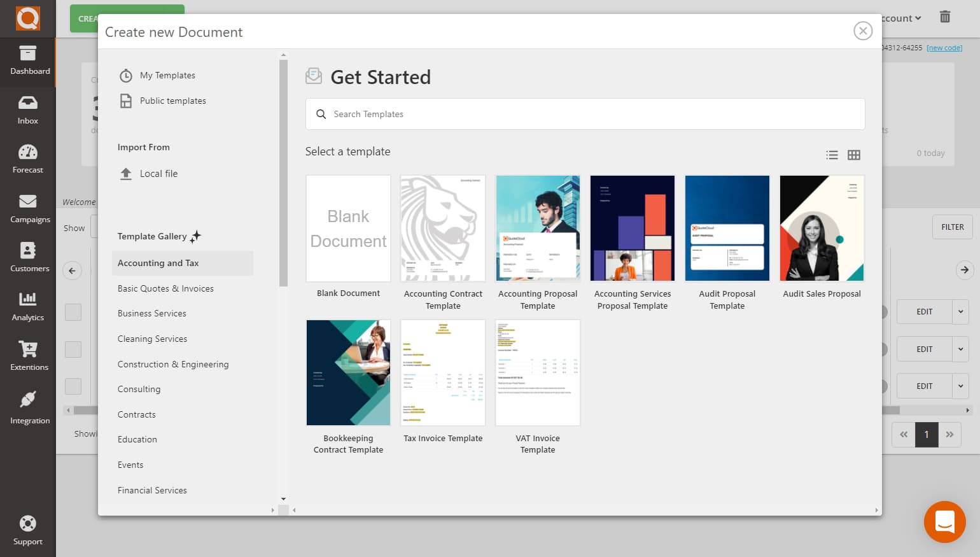Switch to grid view of templates
Screen dimensions: 980x557
coord(854,155)
